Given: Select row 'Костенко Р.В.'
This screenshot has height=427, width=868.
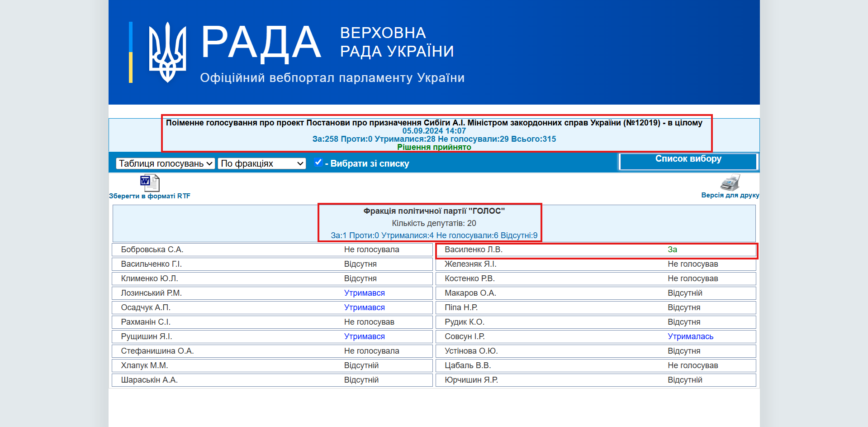Looking at the screenshot, I should tap(596, 278).
